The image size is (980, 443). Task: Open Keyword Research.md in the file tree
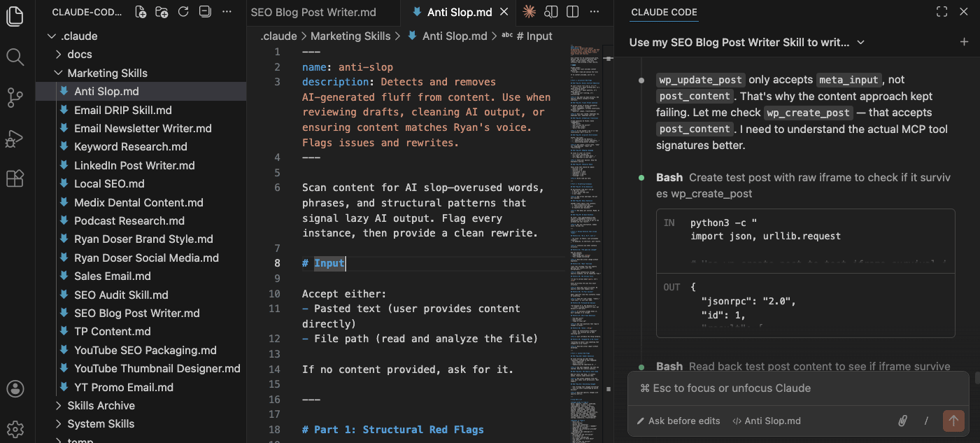click(x=130, y=146)
